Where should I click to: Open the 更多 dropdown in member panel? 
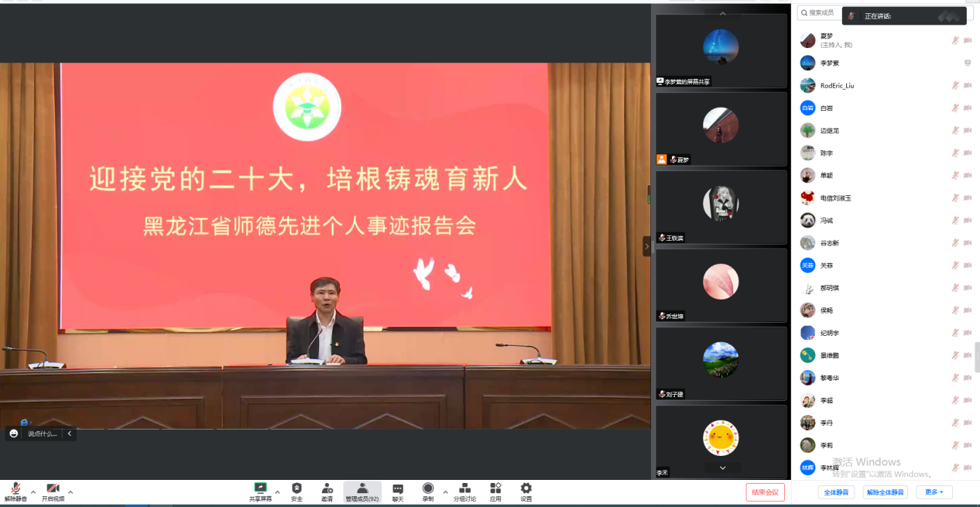pyautogui.click(x=934, y=492)
